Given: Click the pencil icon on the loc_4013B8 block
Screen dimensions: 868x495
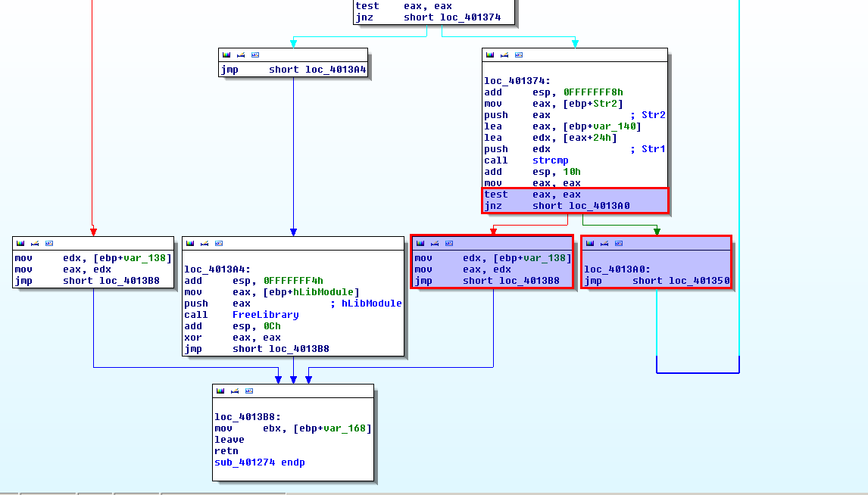Looking at the screenshot, I should 235,391.
